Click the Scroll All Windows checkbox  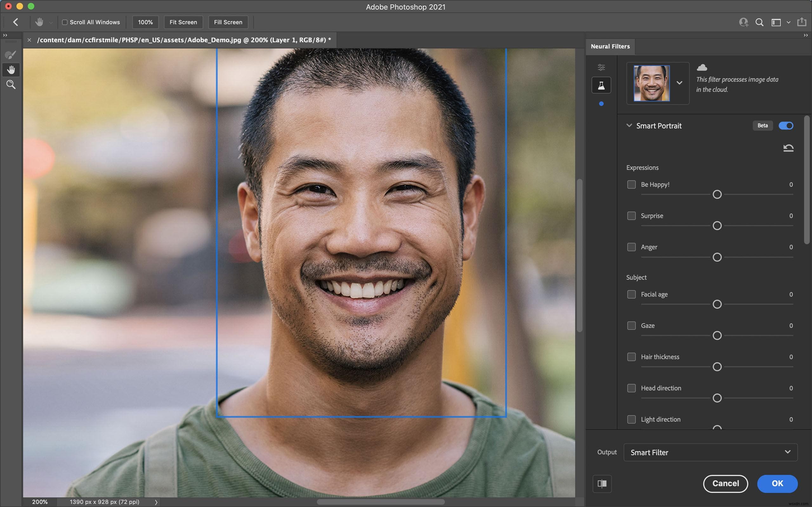[x=64, y=22]
